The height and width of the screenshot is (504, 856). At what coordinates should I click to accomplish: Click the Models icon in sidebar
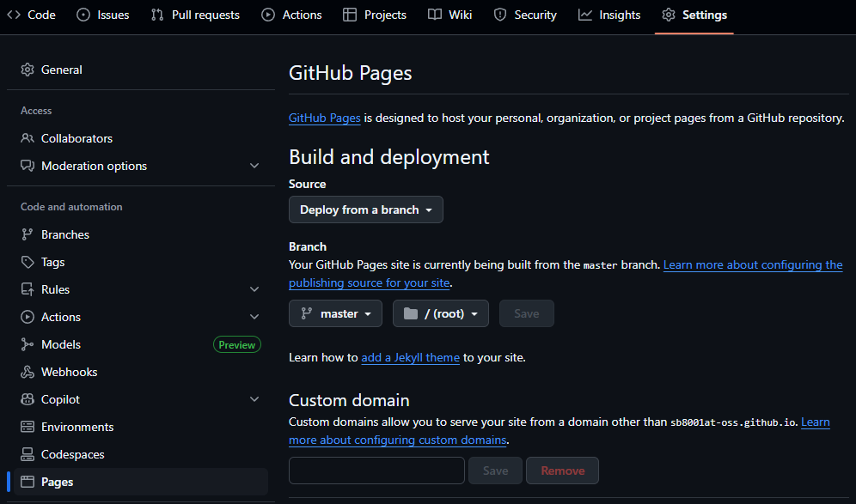pyautogui.click(x=28, y=344)
